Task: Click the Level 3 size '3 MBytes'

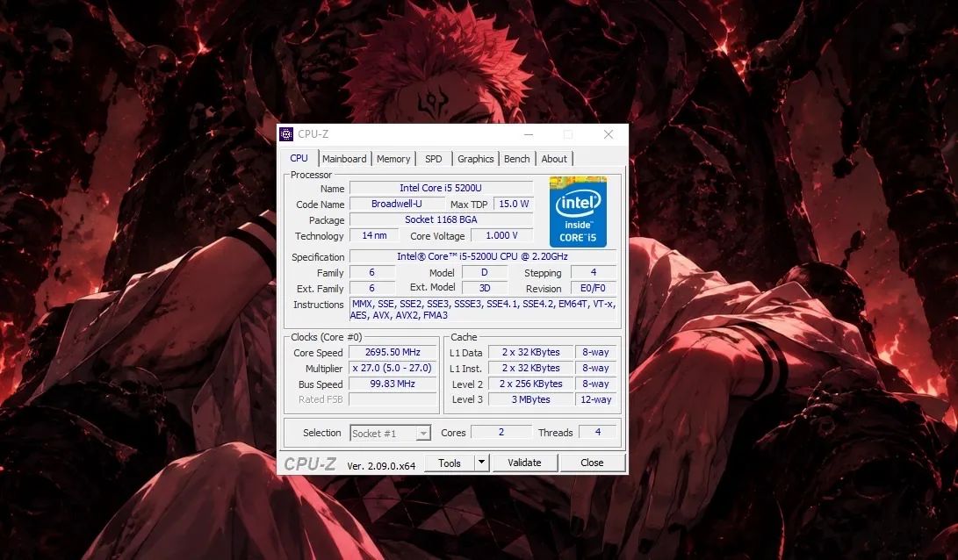Action: 531,399
